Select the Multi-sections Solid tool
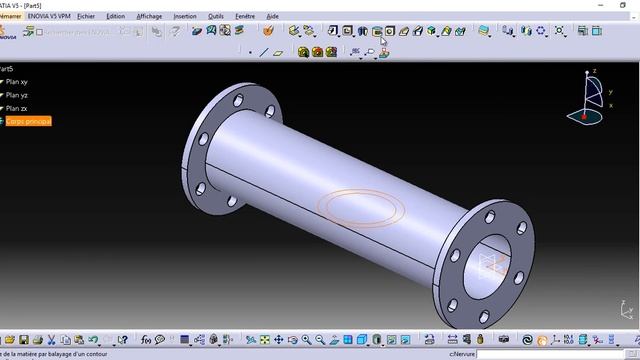This screenshot has width=640, height=360. click(x=446, y=31)
